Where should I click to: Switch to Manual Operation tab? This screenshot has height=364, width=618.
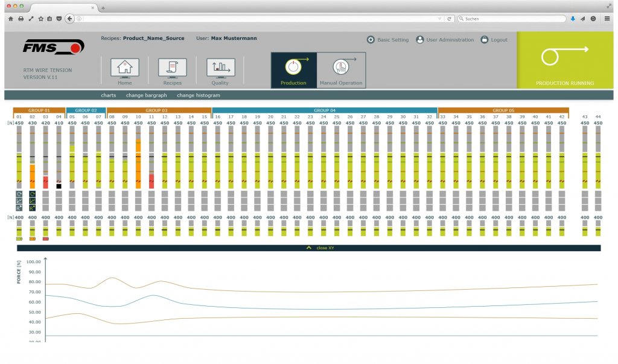(x=341, y=70)
